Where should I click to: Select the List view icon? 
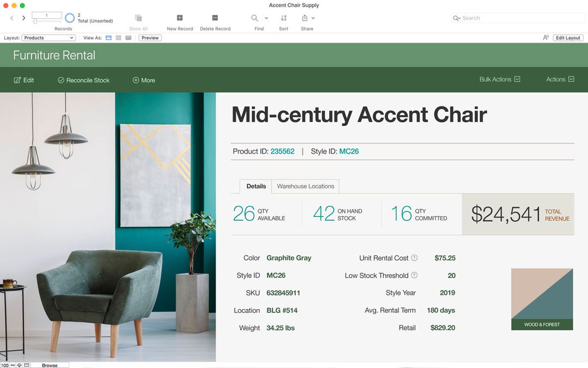click(118, 38)
